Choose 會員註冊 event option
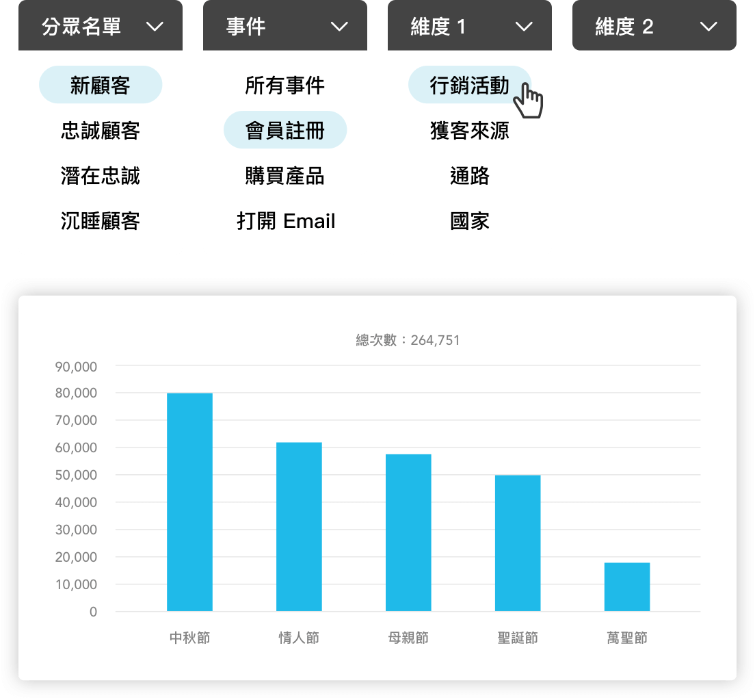 (x=285, y=131)
